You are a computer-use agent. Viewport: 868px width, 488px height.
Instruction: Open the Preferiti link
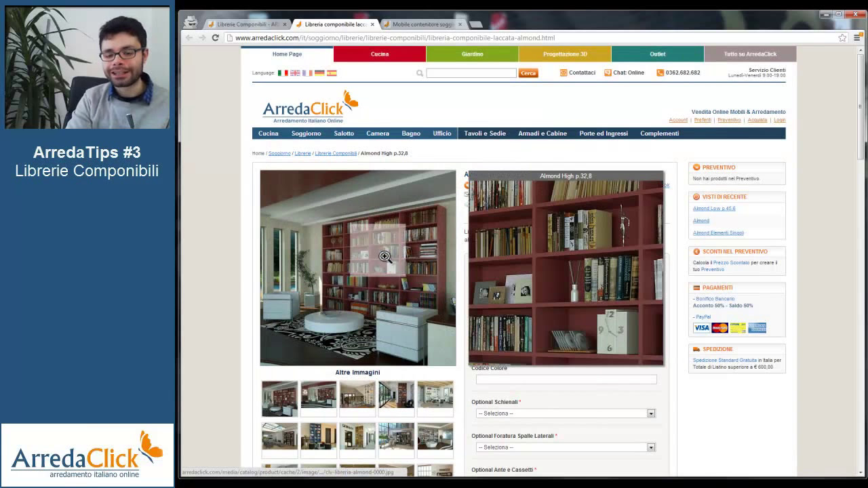(x=703, y=120)
